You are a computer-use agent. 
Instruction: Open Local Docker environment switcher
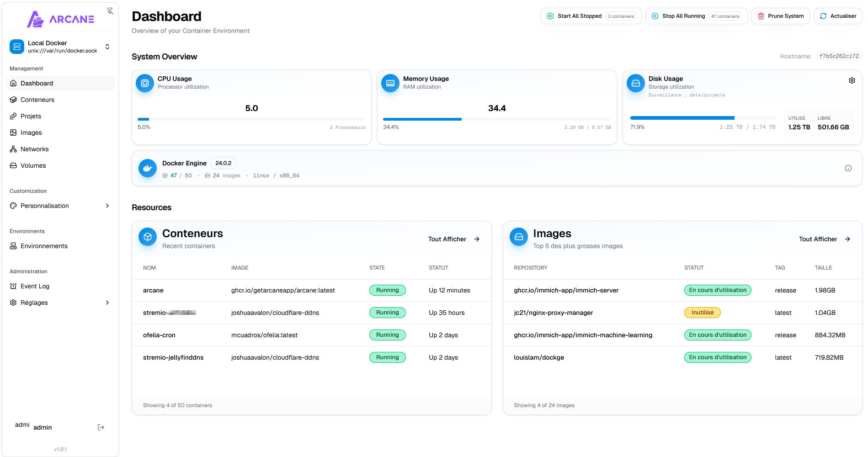60,47
